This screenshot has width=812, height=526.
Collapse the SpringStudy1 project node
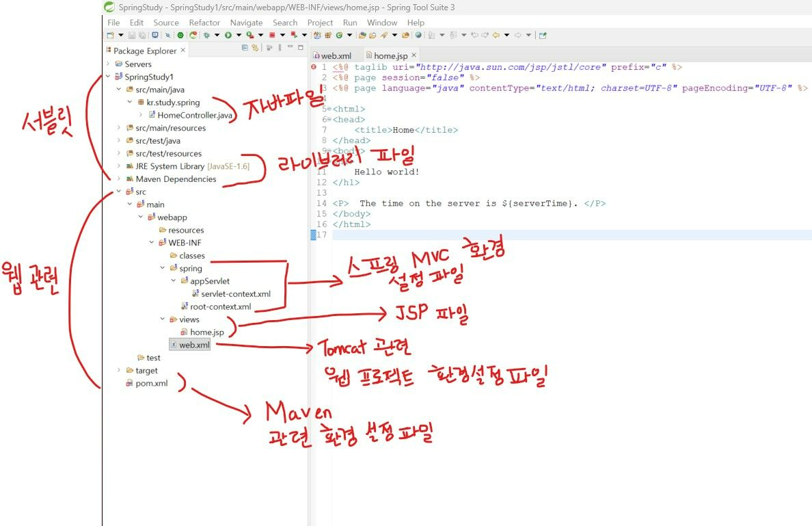(108, 76)
